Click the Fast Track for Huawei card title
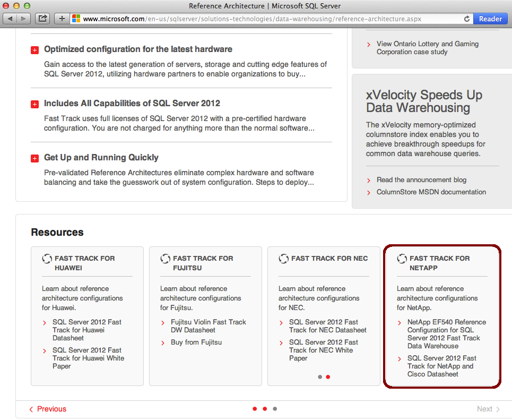This screenshot has width=512, height=420. click(x=84, y=263)
